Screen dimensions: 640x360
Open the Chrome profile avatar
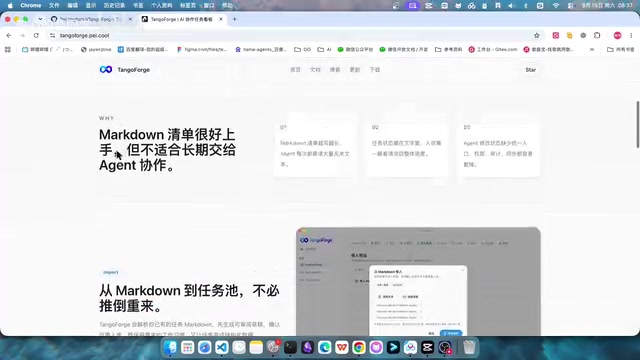pyautogui.click(x=617, y=36)
